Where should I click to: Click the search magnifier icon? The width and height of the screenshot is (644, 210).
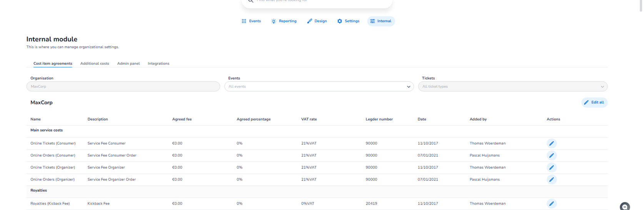[251, 1]
